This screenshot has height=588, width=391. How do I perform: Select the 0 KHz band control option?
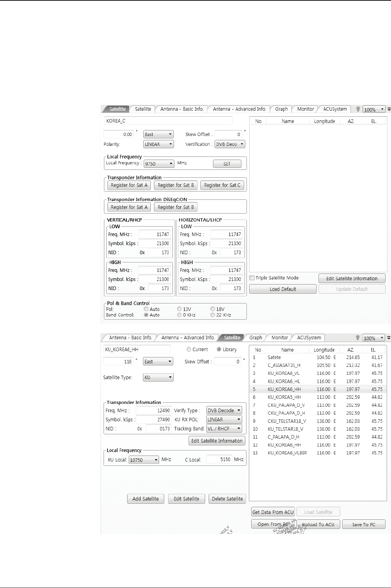(180, 315)
